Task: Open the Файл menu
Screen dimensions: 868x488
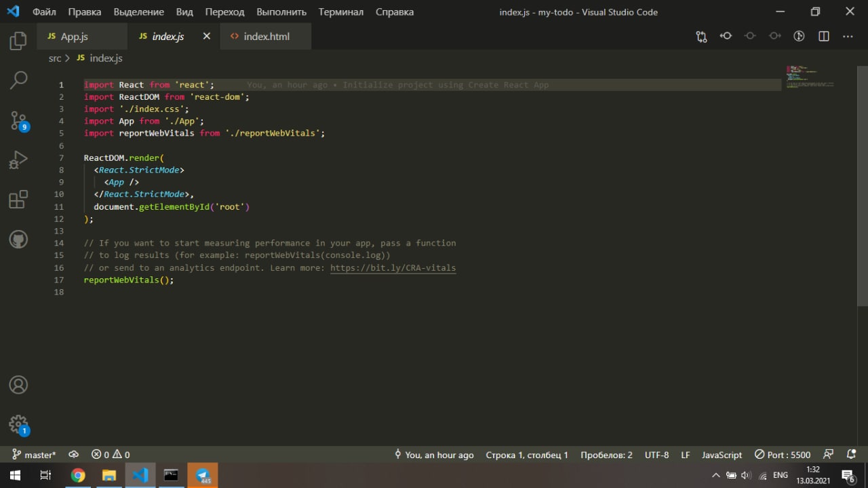Action: click(x=44, y=12)
